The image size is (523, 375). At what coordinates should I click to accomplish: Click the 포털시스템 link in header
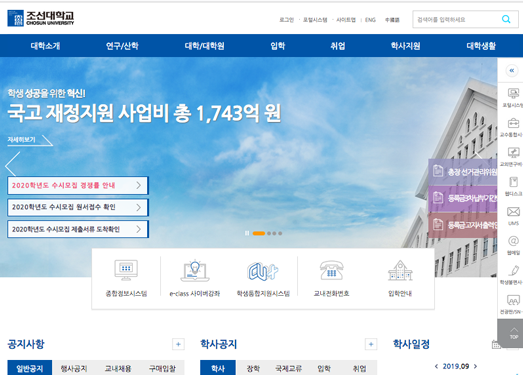pyautogui.click(x=315, y=20)
